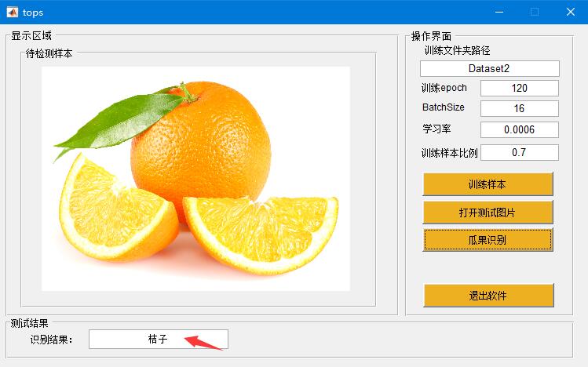Screen dimensions: 588x367
Task: Click the 学习率 label
Action: (436, 129)
